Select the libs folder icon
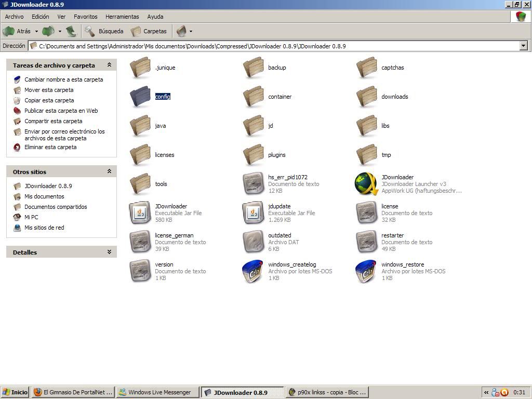The height and width of the screenshot is (399, 532). [367, 126]
